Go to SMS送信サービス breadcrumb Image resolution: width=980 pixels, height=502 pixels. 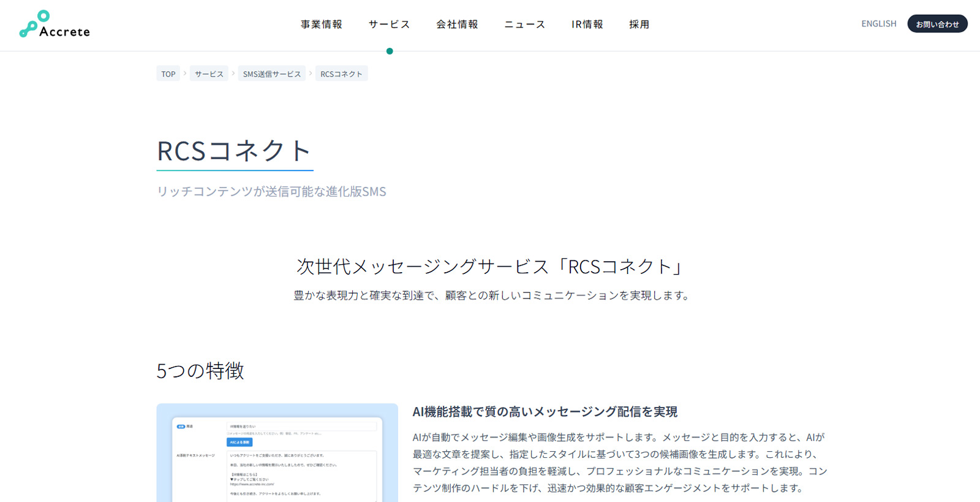pos(272,74)
